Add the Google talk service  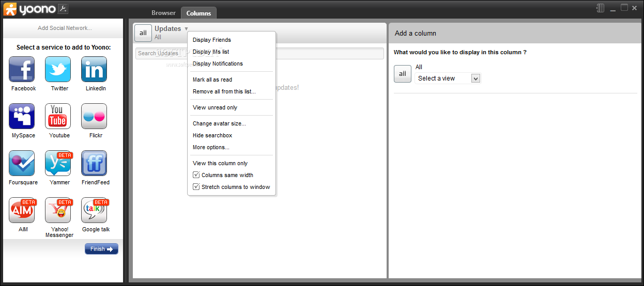tap(94, 210)
